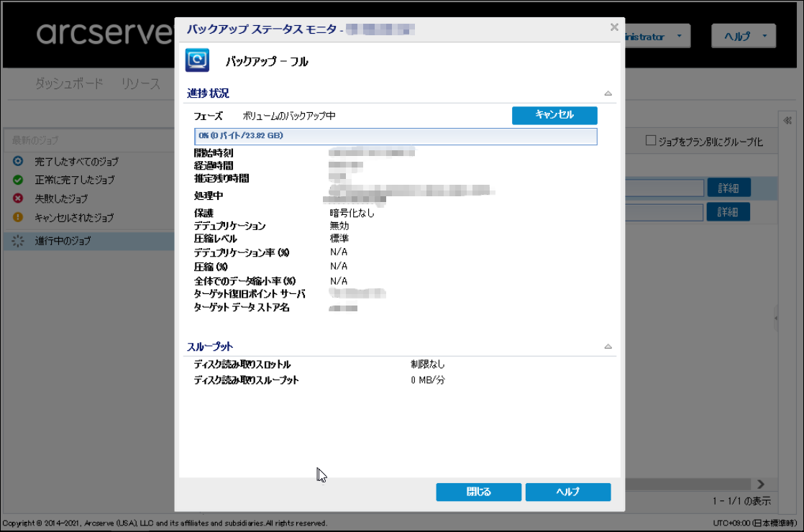Screen dimensions: 804x532
Task: Open the ダッシュボード tab
Action: (69, 83)
